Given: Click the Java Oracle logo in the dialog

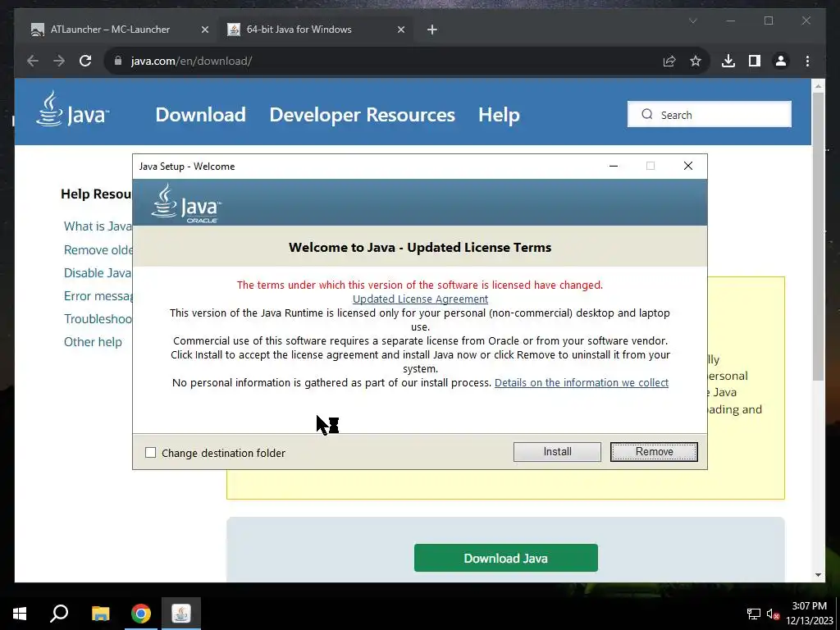Looking at the screenshot, I should 185,203.
